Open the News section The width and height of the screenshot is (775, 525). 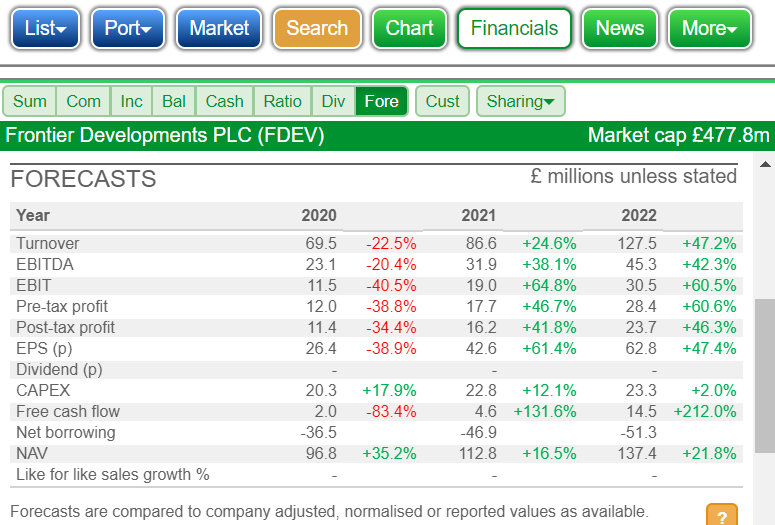[x=620, y=29]
